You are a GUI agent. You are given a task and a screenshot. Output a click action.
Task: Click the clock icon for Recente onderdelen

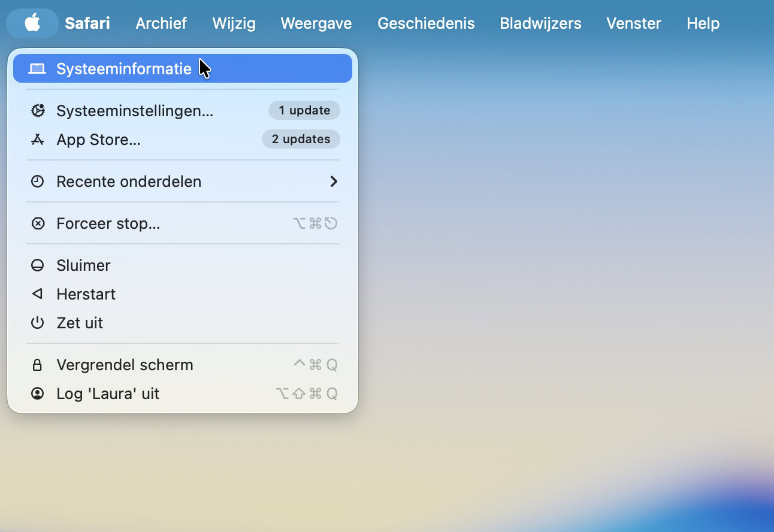point(38,182)
